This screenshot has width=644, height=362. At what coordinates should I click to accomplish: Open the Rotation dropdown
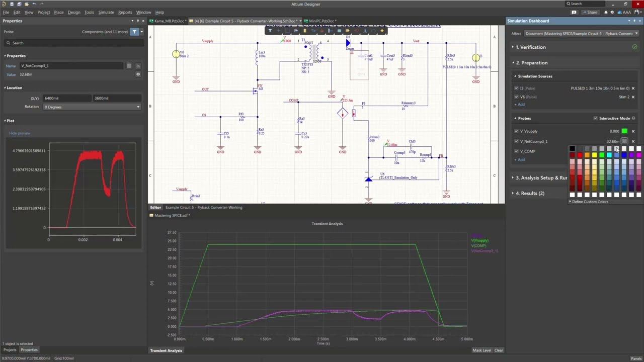[x=91, y=107]
